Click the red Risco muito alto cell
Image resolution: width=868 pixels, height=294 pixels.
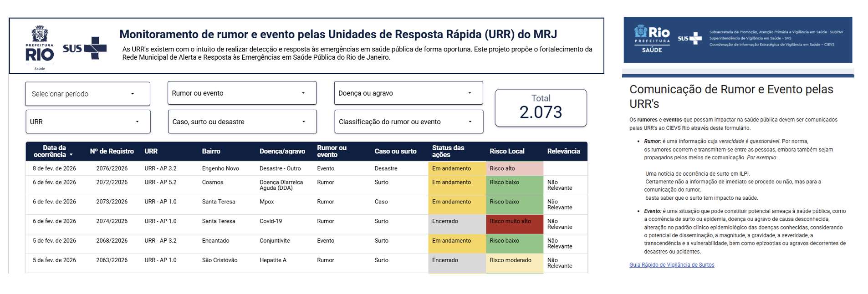tap(511, 222)
